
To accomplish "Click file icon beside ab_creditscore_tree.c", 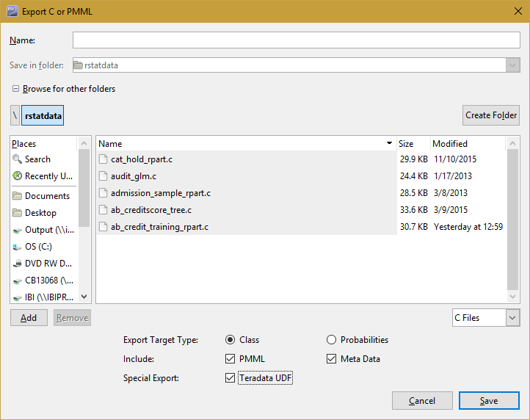I will [x=103, y=210].
